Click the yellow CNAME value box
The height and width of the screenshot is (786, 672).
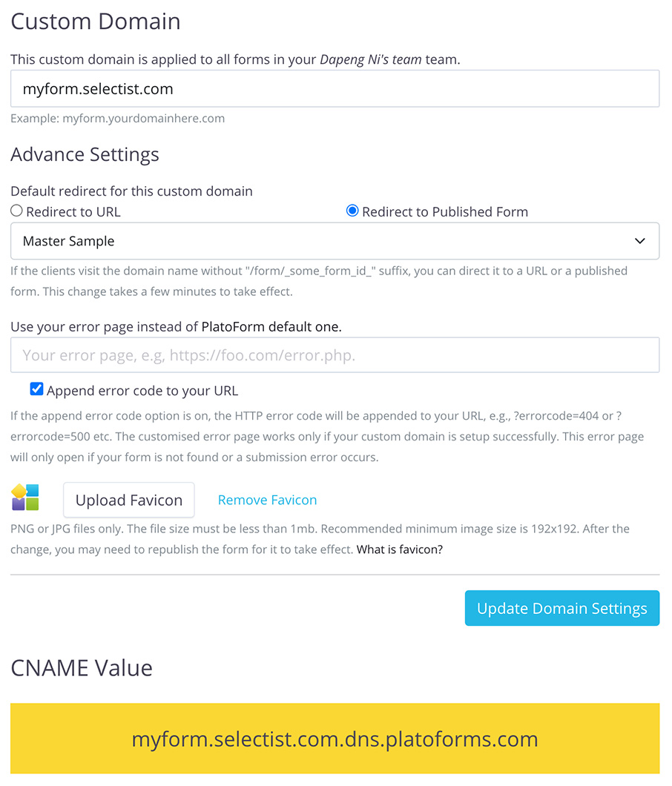[335, 739]
